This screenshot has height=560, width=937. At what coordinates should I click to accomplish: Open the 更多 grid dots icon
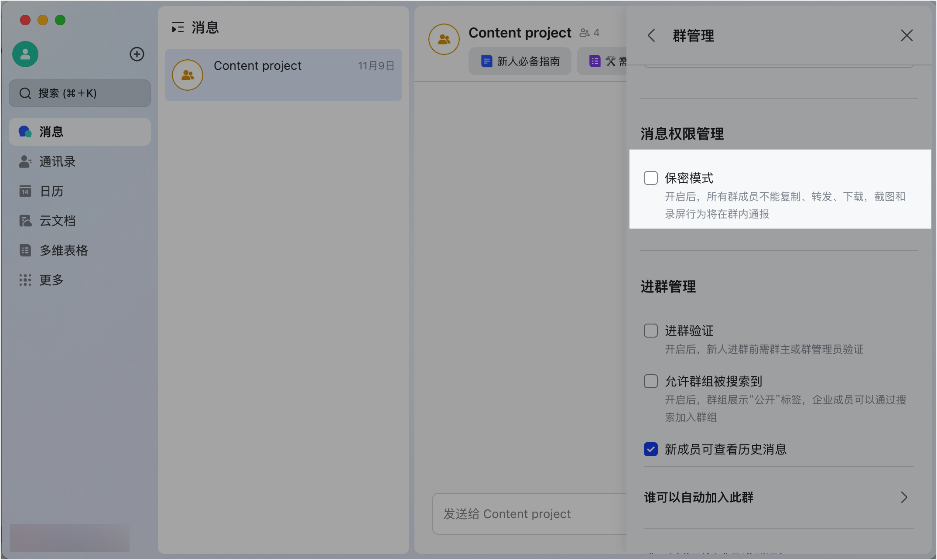click(x=25, y=280)
